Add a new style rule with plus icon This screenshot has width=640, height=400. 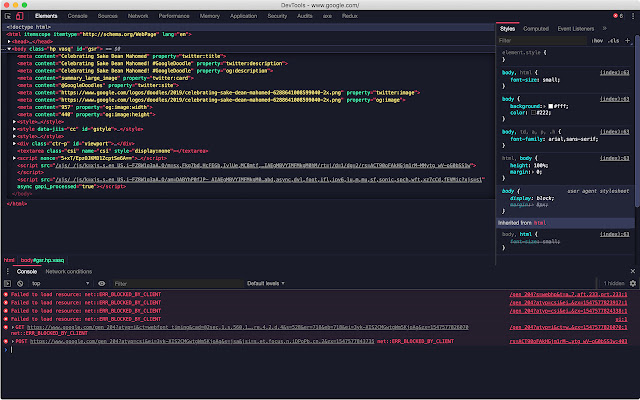click(627, 40)
